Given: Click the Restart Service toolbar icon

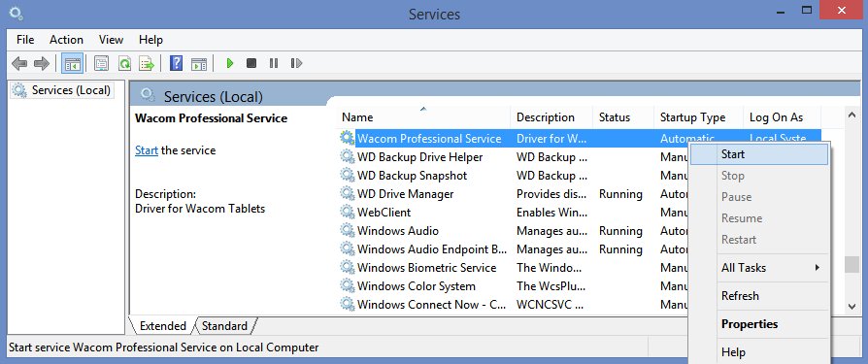Looking at the screenshot, I should pyautogui.click(x=296, y=64).
